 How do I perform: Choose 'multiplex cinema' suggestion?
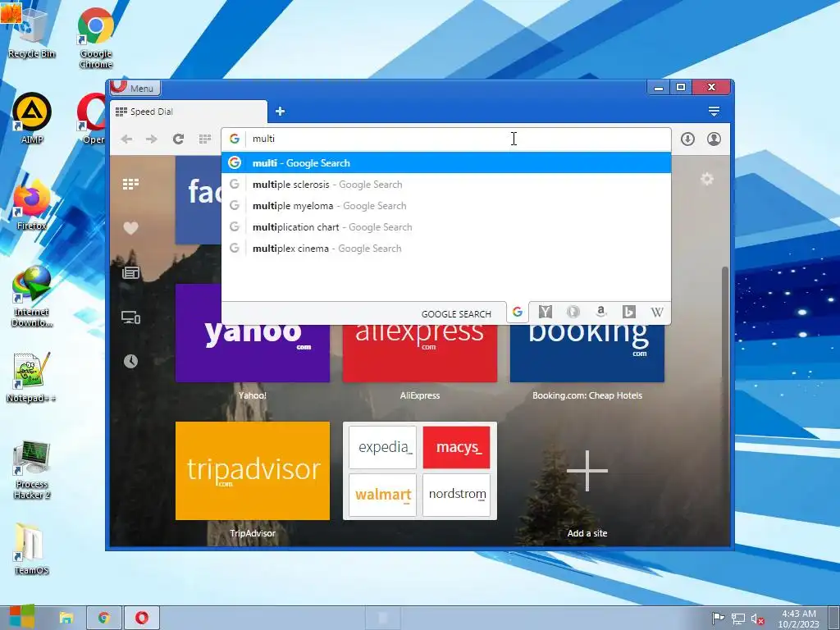click(445, 249)
